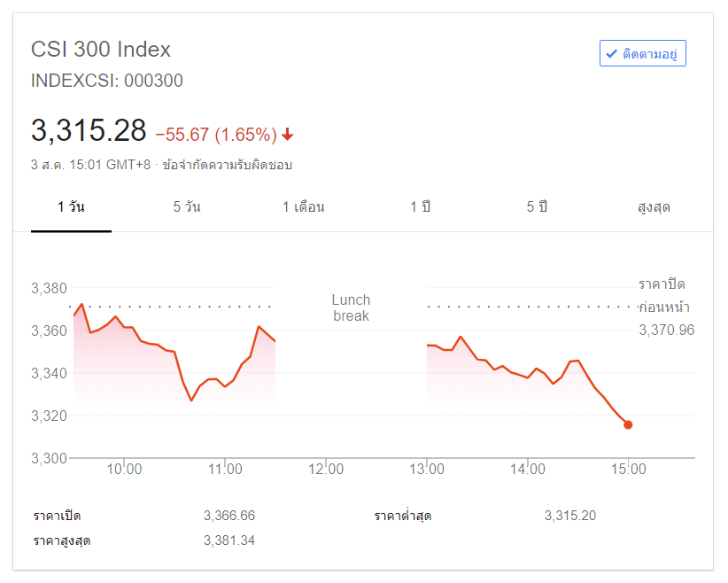Click the 3,315.28 current price
The width and height of the screenshot is (728, 583).
pyautogui.click(x=89, y=131)
